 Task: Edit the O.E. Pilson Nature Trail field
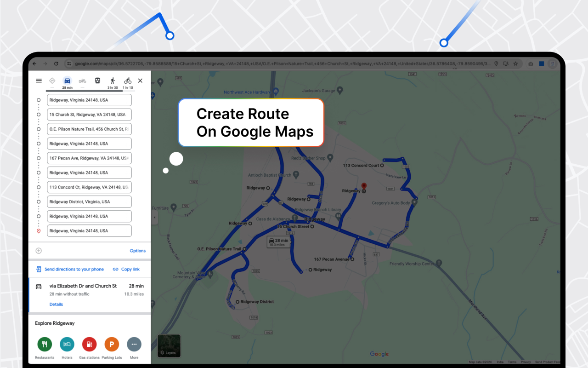(x=89, y=129)
